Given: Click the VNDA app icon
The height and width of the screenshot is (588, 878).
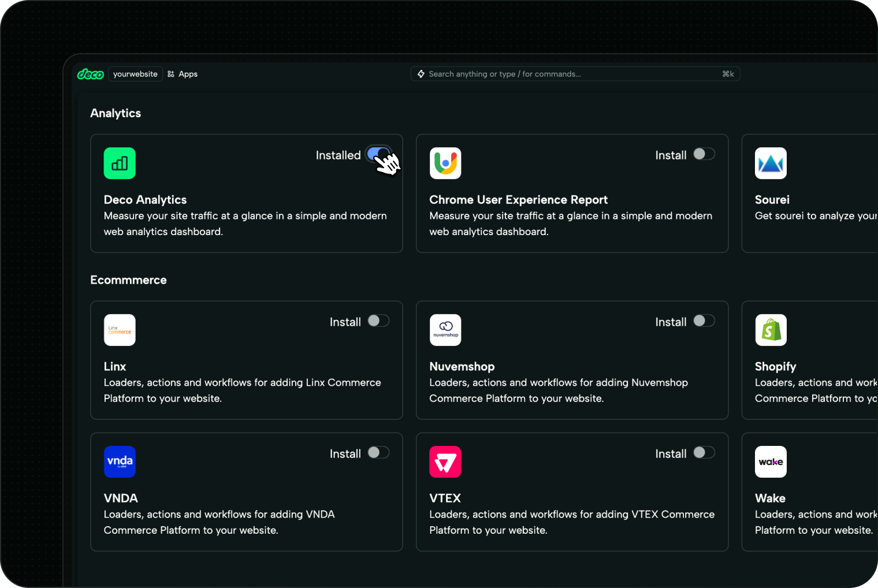Looking at the screenshot, I should [x=120, y=462].
